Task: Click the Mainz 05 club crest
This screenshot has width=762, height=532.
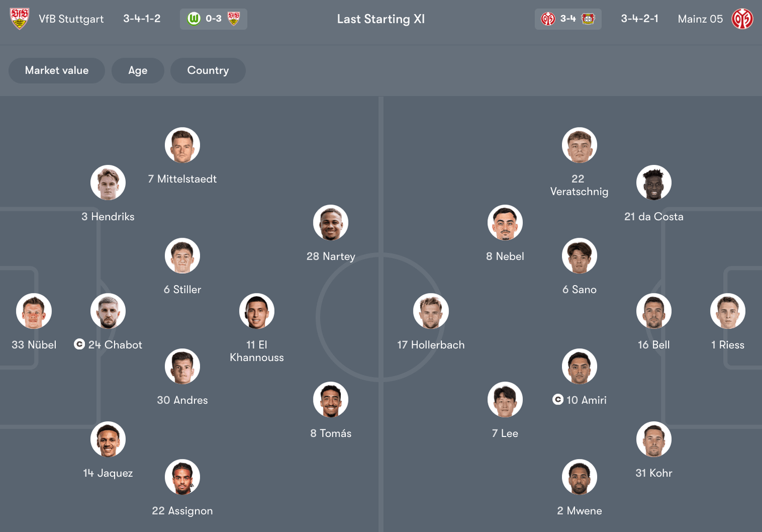Action: tap(743, 18)
